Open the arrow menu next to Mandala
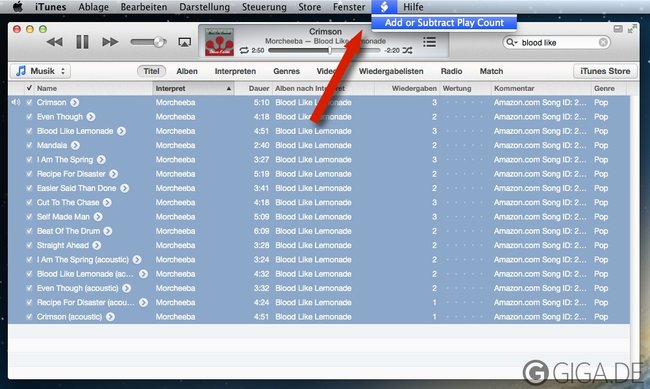The width and height of the screenshot is (650, 389). 75,146
